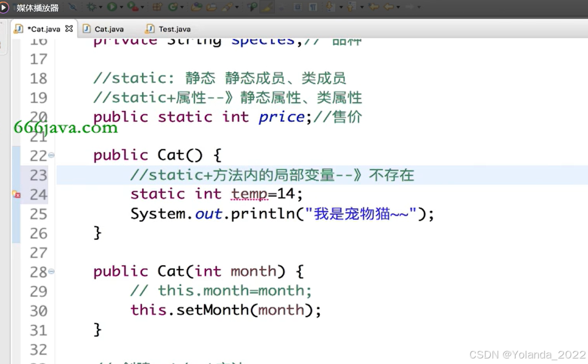The width and height of the screenshot is (588, 364).
Task: Click 'public Cat(int month) {' on line 28
Action: (199, 271)
